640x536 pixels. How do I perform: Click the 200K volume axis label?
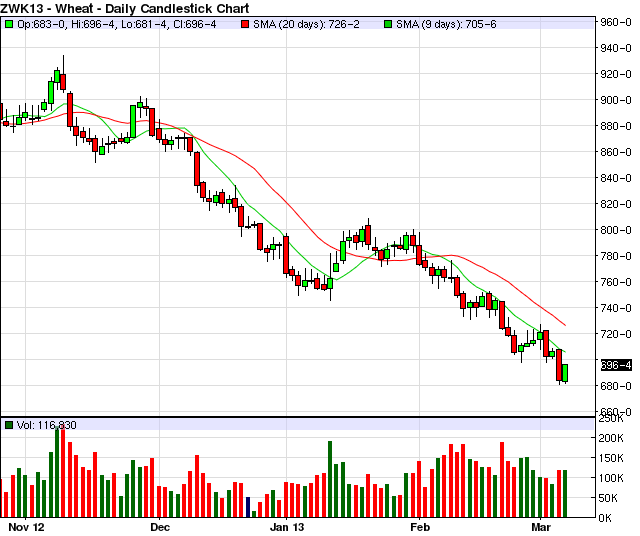(611, 438)
